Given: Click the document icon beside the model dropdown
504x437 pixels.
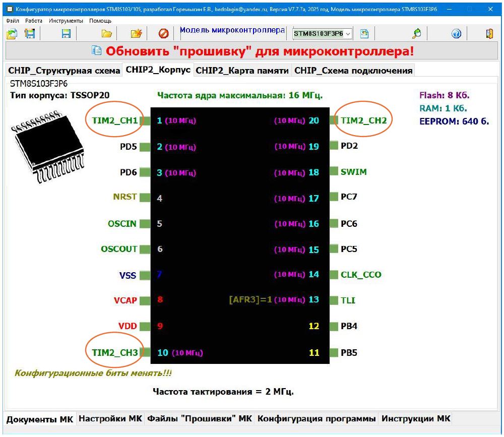Looking at the screenshot, I should (364, 33).
